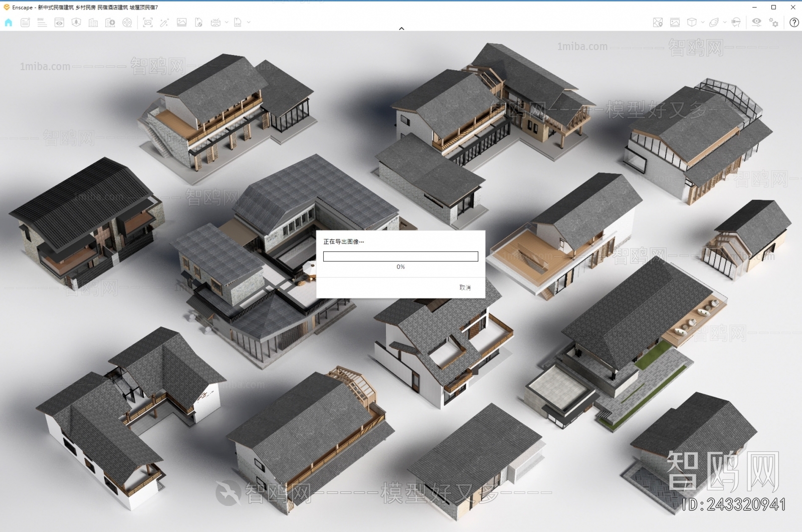Open the BIM mode tool

click(x=41, y=22)
